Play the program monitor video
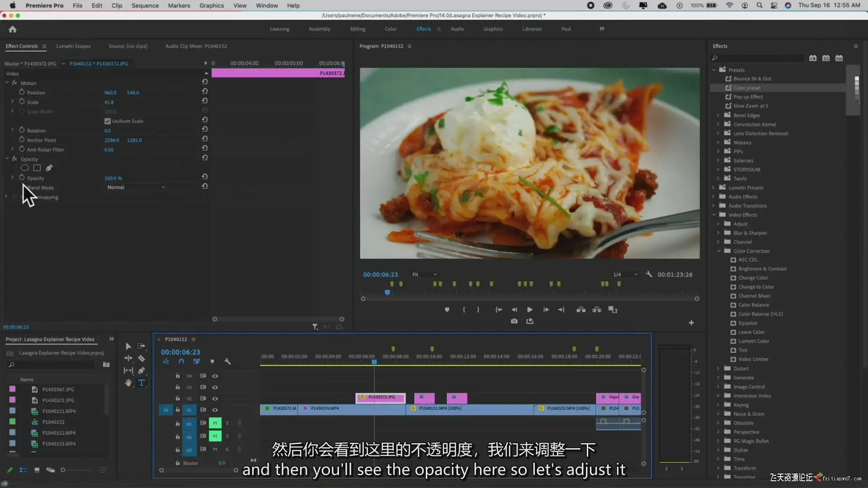Viewport: 868px width, 488px height. (x=530, y=310)
